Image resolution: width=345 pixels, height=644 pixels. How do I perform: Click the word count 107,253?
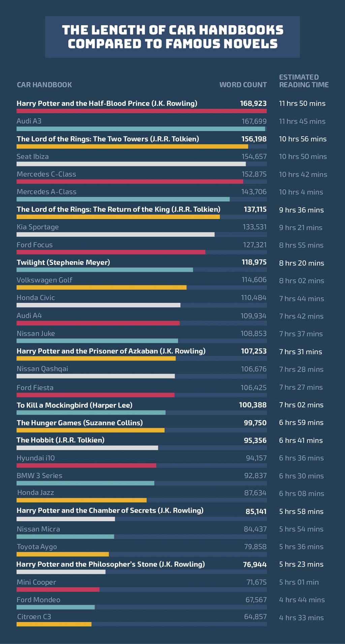[x=254, y=351]
